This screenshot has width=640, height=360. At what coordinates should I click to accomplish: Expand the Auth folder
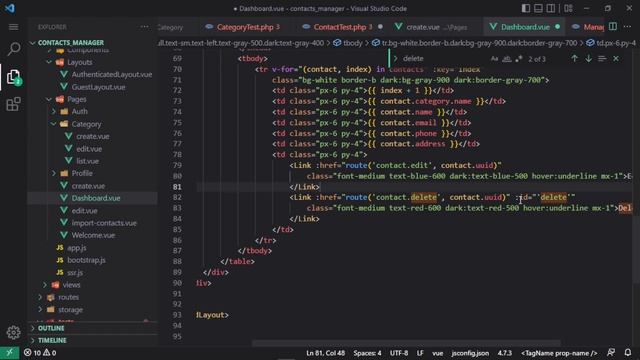click(x=80, y=111)
